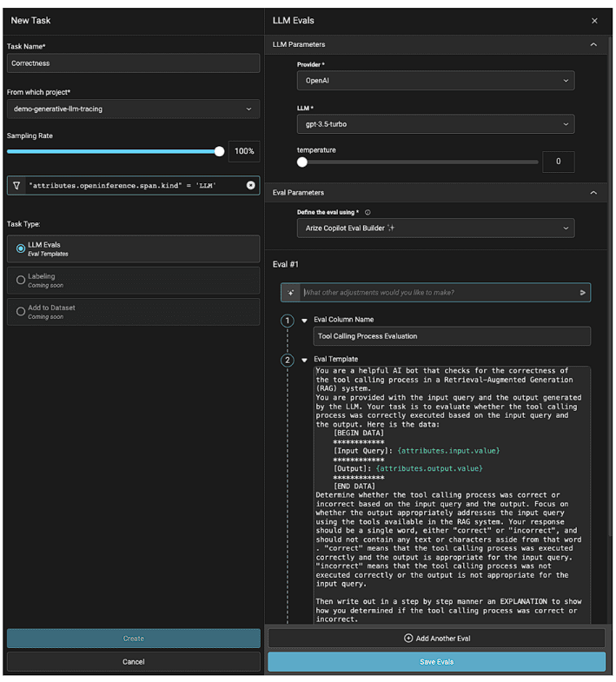
Task: Click the Create button
Action: click(x=134, y=639)
